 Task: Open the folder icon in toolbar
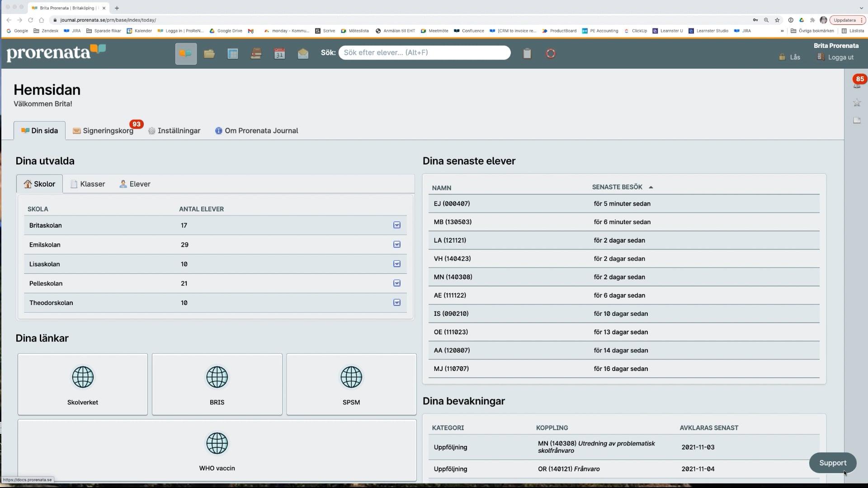click(209, 54)
